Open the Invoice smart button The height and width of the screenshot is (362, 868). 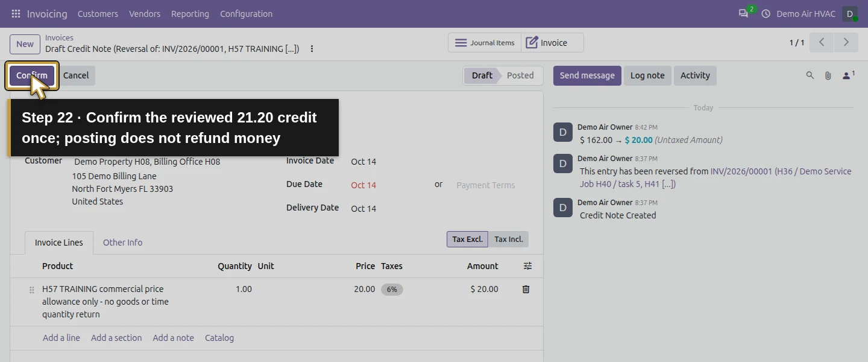point(552,43)
